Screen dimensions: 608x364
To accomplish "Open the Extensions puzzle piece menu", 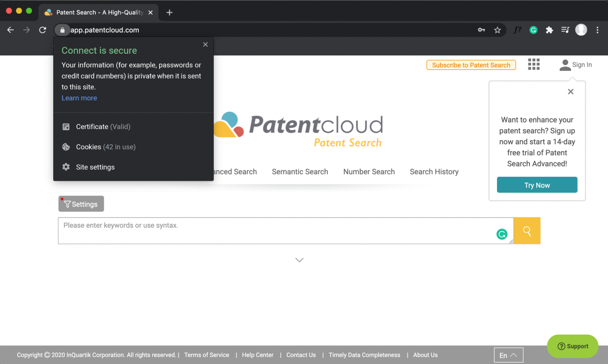I will (x=549, y=30).
